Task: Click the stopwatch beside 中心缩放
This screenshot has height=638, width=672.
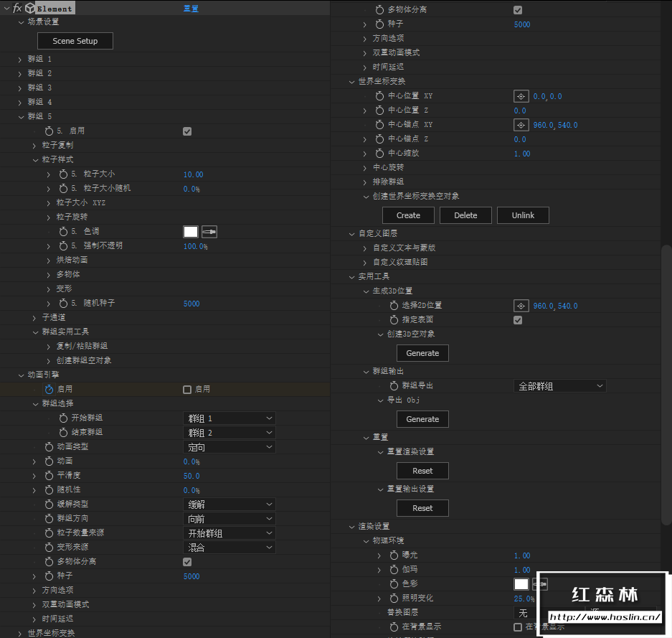Action: [379, 153]
